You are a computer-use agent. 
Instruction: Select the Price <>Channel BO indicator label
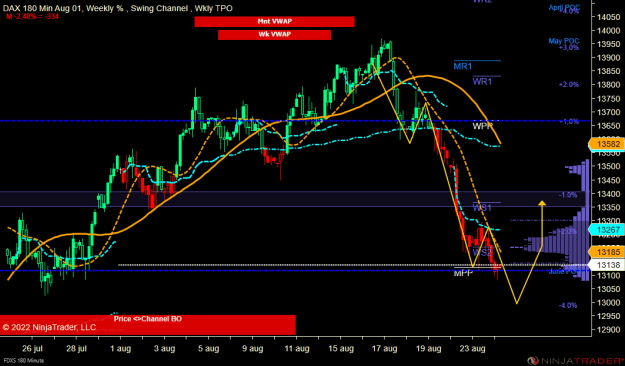pos(147,319)
